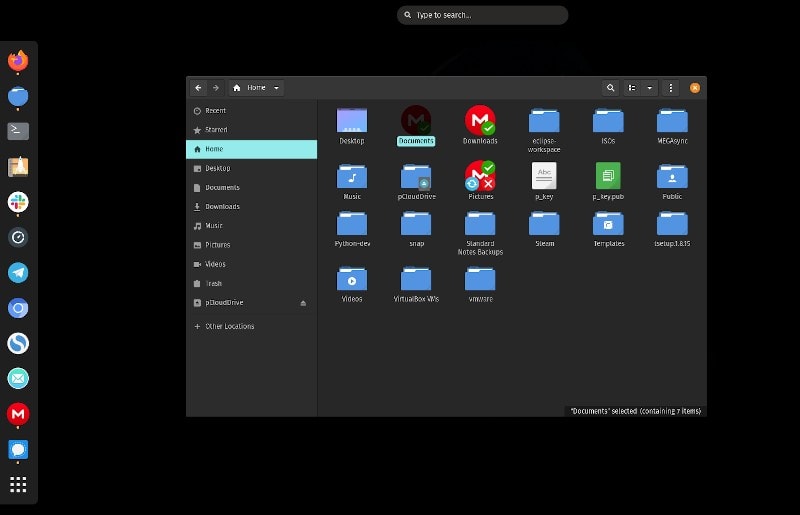
Task: Go back with the left arrow button
Action: (x=198, y=88)
